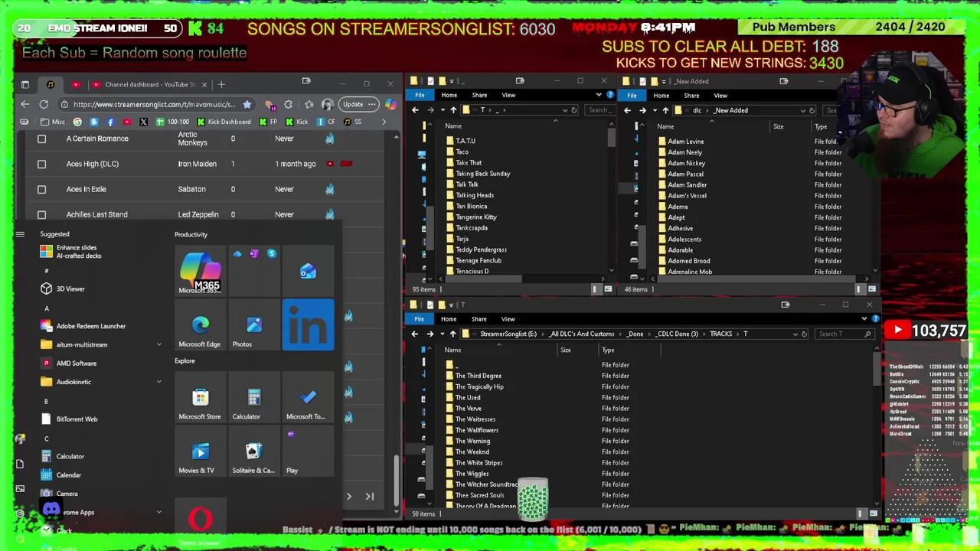The image size is (980, 551).
Task: Click help icon in T explorer window
Action: point(610,95)
